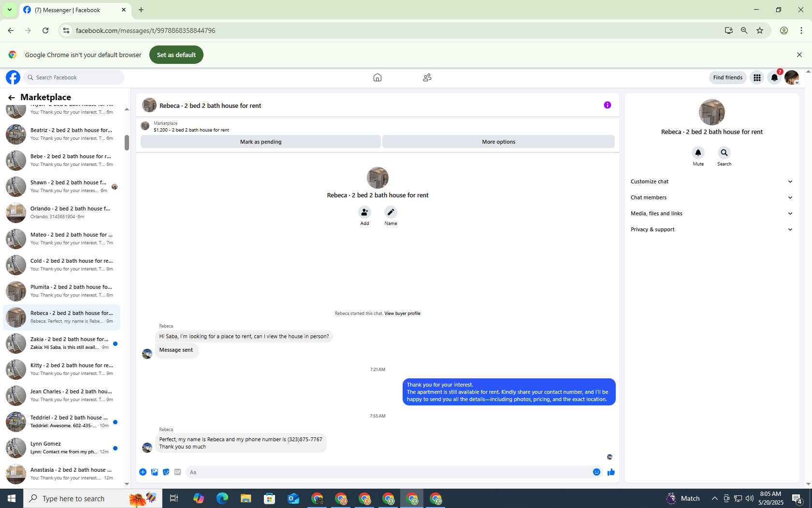The width and height of the screenshot is (812, 508).
Task: Open Windows notification center
Action: 797,498
